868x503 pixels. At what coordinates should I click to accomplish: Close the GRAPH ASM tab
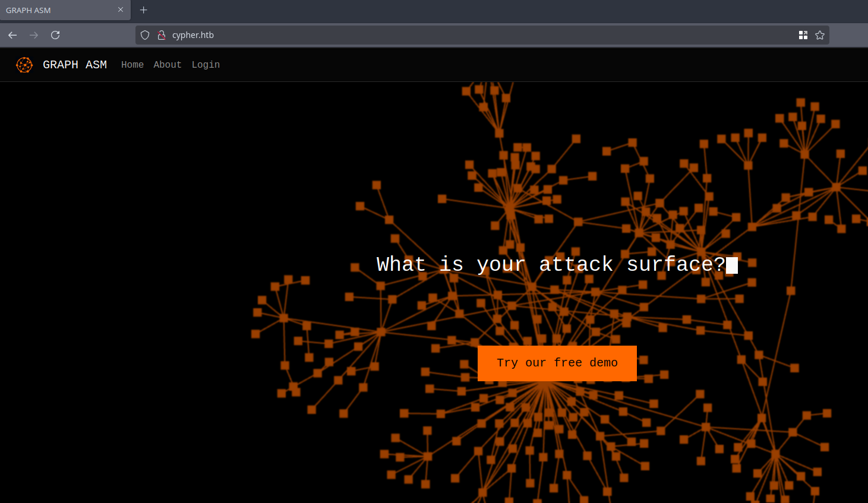pyautogui.click(x=121, y=10)
